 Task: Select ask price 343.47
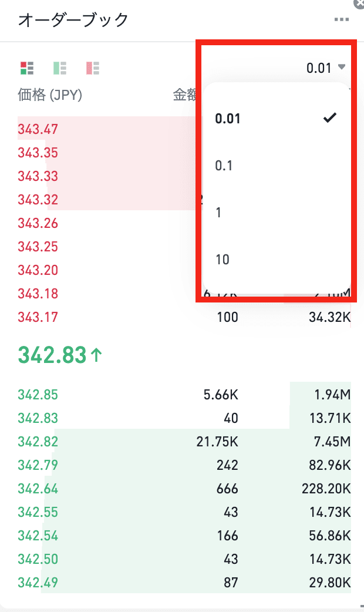click(x=38, y=129)
